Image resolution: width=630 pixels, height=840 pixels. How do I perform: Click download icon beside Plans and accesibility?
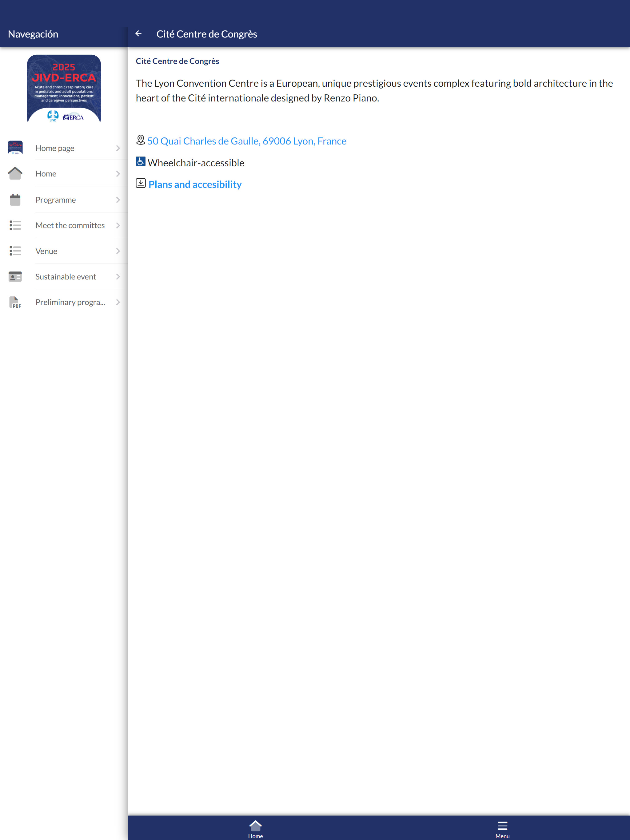(141, 184)
